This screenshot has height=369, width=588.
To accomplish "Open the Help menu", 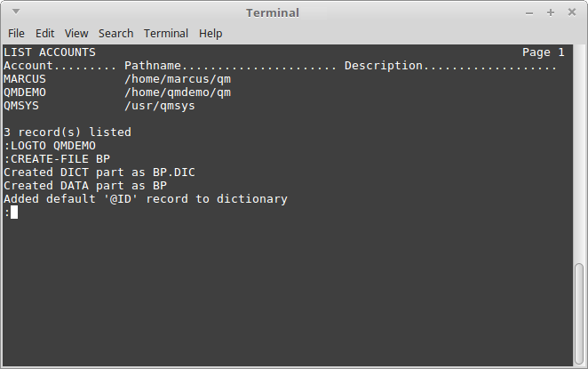I will [x=211, y=34].
